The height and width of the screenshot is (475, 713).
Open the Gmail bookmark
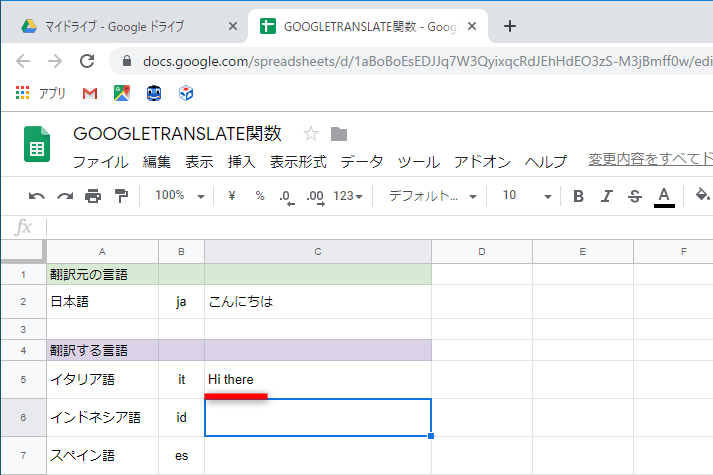point(90,94)
